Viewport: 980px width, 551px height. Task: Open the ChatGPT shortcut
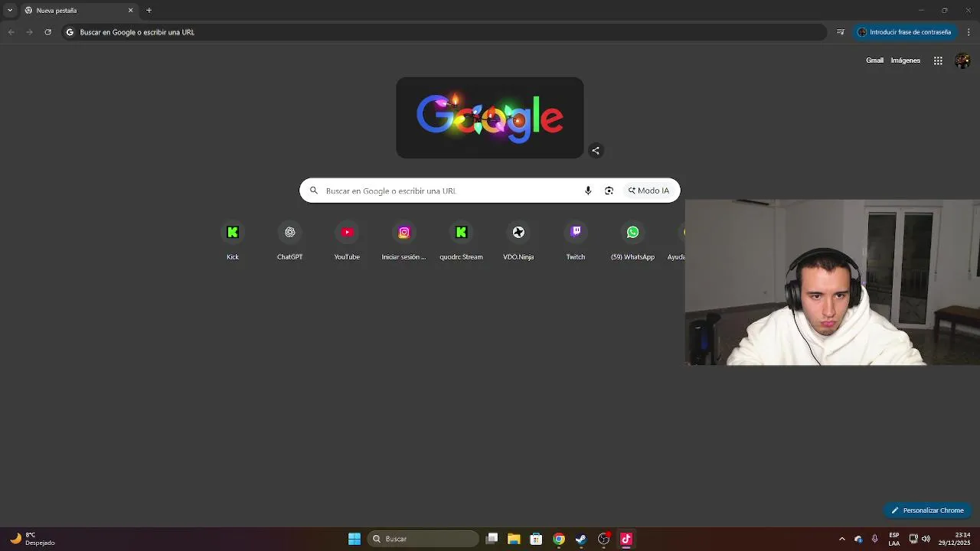(289, 241)
